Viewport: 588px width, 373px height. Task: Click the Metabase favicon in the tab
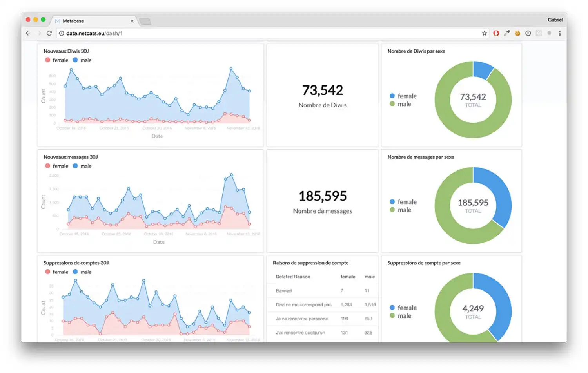coord(58,21)
